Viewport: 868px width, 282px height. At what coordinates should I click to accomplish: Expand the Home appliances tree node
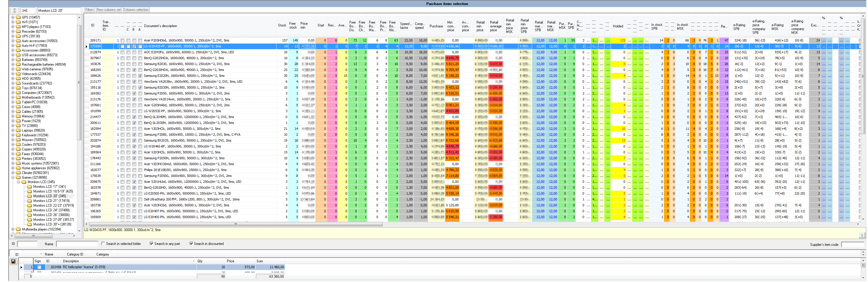(13, 168)
